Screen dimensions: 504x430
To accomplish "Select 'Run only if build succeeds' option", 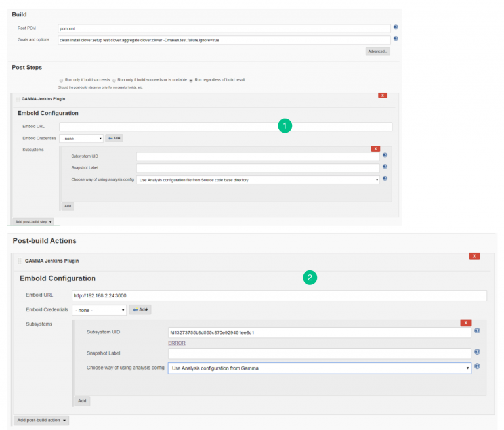I will (x=61, y=80).
